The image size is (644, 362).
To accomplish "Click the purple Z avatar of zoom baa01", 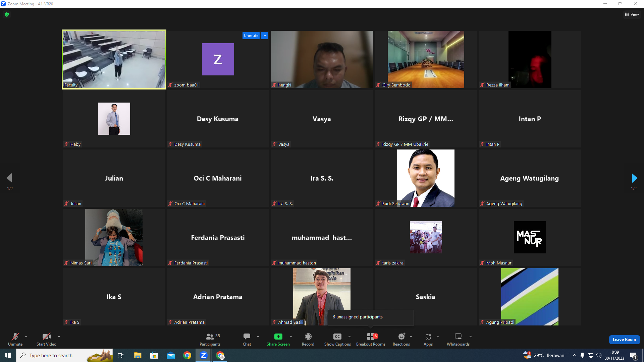I will 218,59.
